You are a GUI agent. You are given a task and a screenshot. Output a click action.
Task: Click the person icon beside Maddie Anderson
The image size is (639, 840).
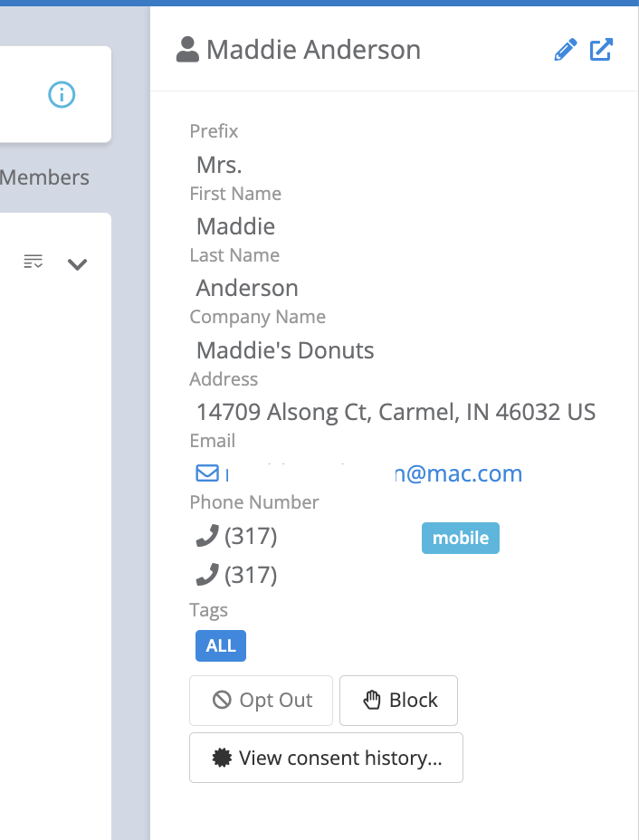tap(187, 50)
